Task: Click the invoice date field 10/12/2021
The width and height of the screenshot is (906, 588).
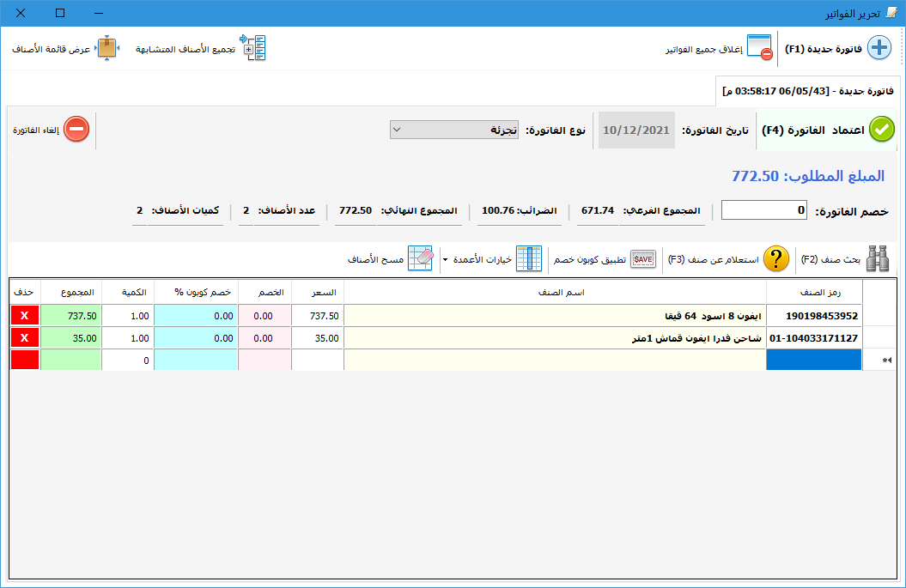Action: [x=634, y=130]
